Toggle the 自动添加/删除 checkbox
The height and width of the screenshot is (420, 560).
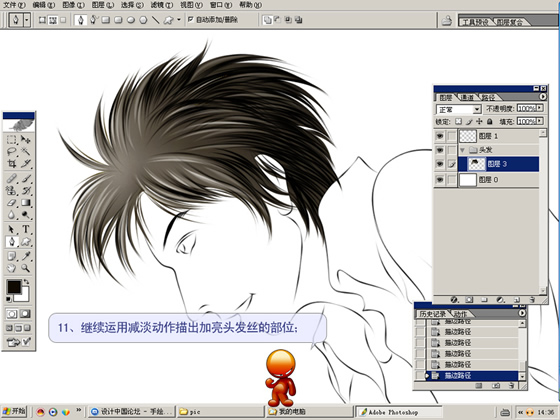191,19
